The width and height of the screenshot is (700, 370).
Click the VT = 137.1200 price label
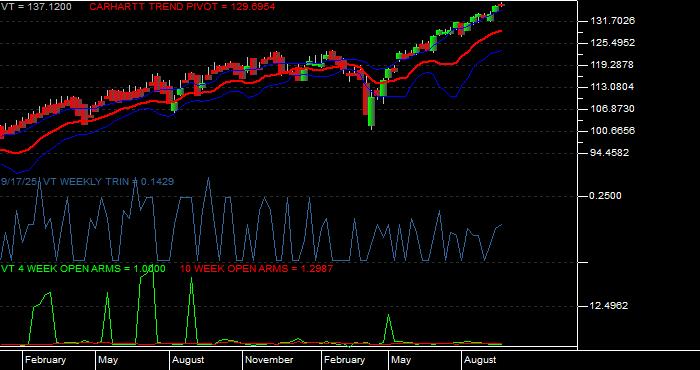pyautogui.click(x=36, y=7)
